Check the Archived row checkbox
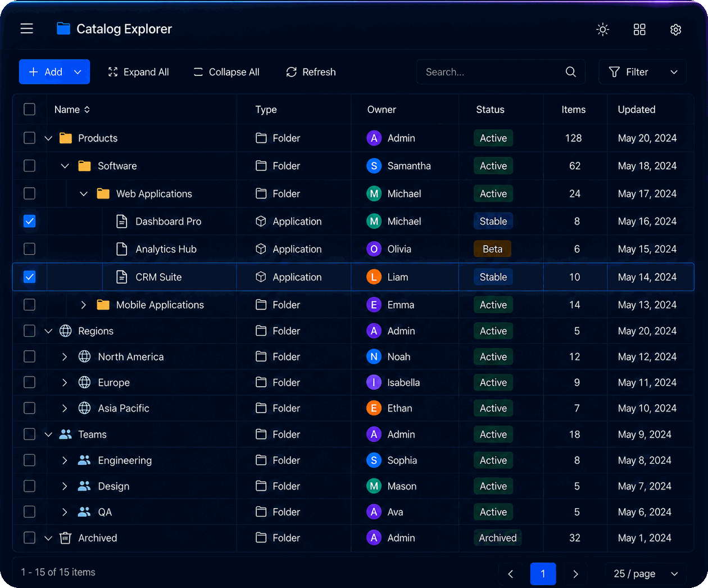Screen dimensions: 708x588 [x=30, y=538]
